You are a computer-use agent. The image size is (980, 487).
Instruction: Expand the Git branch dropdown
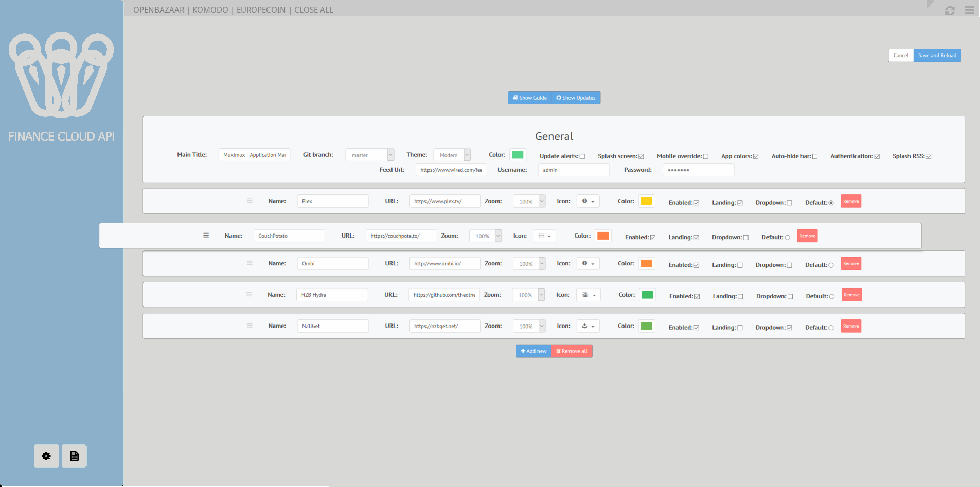[369, 155]
